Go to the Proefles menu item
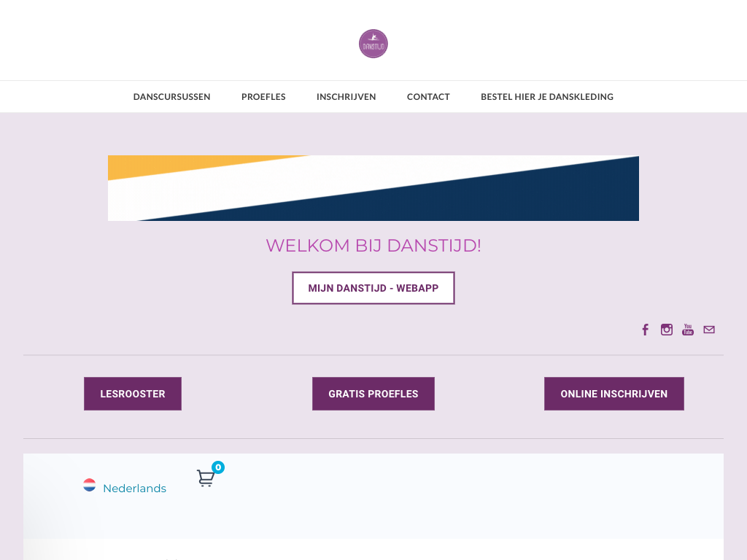 point(263,97)
